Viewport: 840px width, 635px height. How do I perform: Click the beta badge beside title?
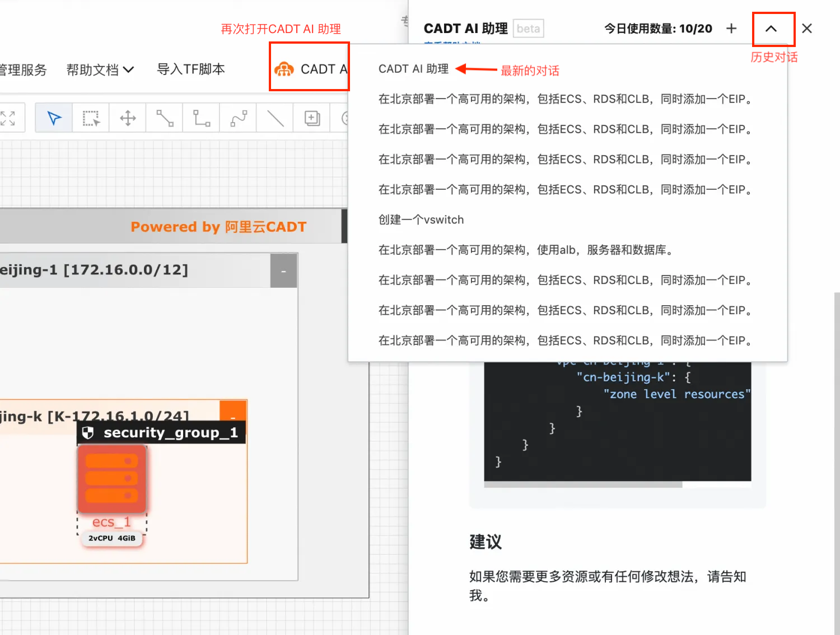(528, 29)
